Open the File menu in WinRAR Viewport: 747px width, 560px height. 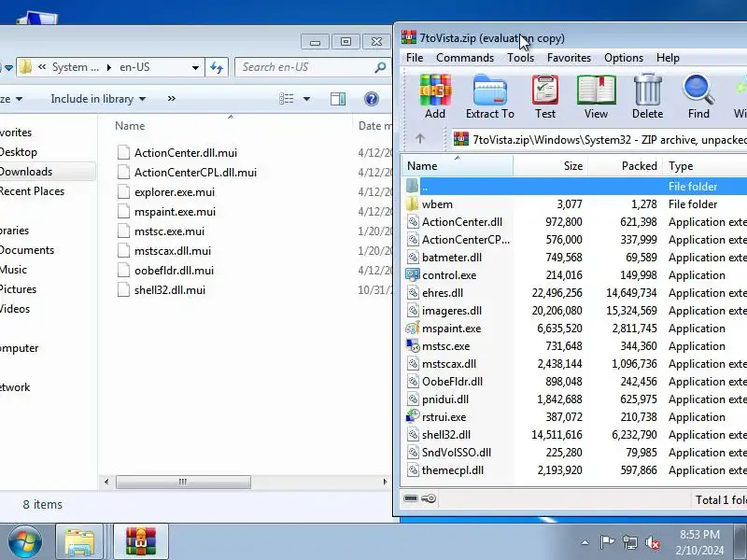[x=415, y=58]
